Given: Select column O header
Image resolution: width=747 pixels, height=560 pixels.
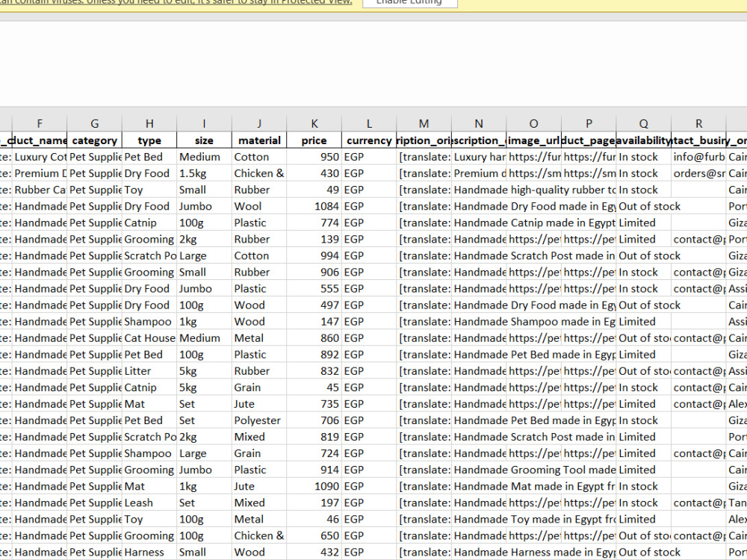Looking at the screenshot, I should coord(533,124).
